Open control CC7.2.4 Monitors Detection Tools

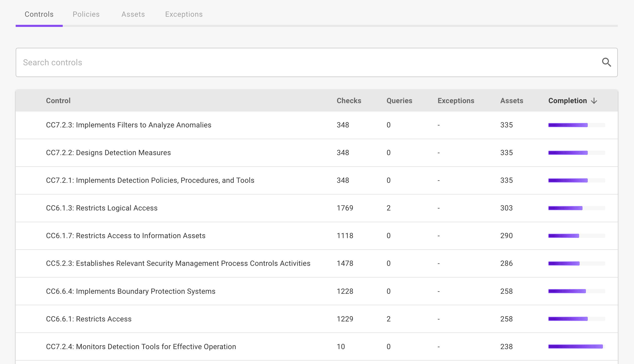point(141,347)
